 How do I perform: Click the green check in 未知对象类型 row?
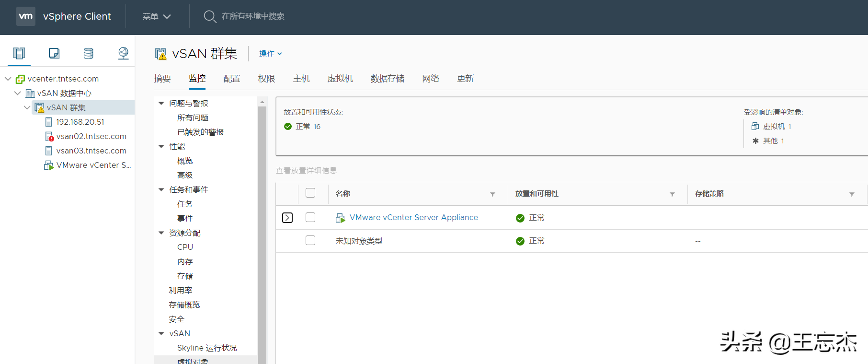click(520, 241)
